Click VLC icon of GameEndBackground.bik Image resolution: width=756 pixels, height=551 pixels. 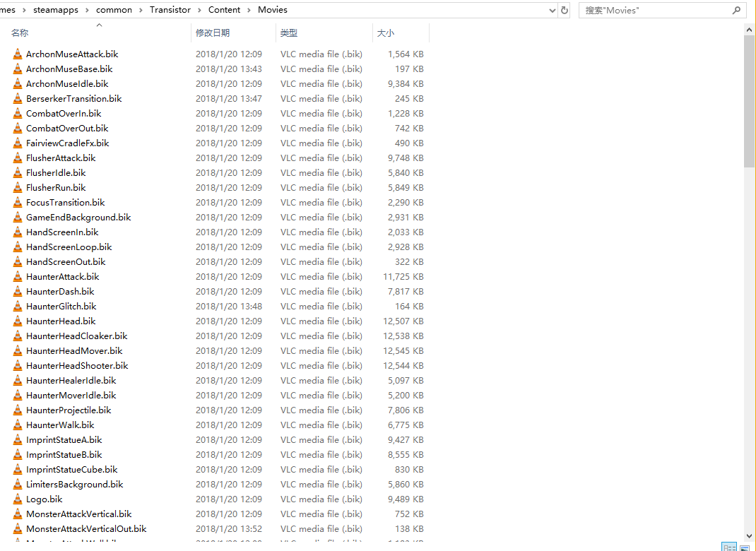point(18,218)
